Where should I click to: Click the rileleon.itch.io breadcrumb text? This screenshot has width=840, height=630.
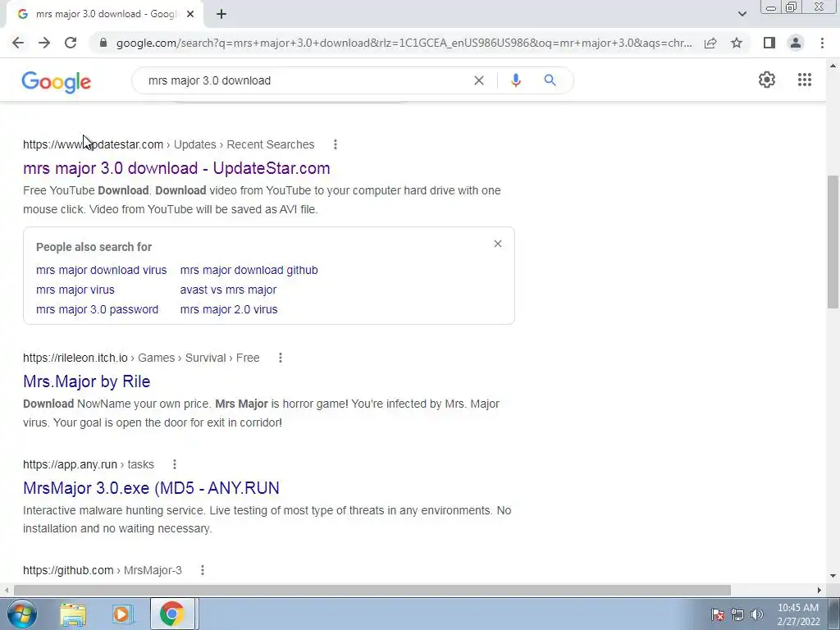(141, 358)
